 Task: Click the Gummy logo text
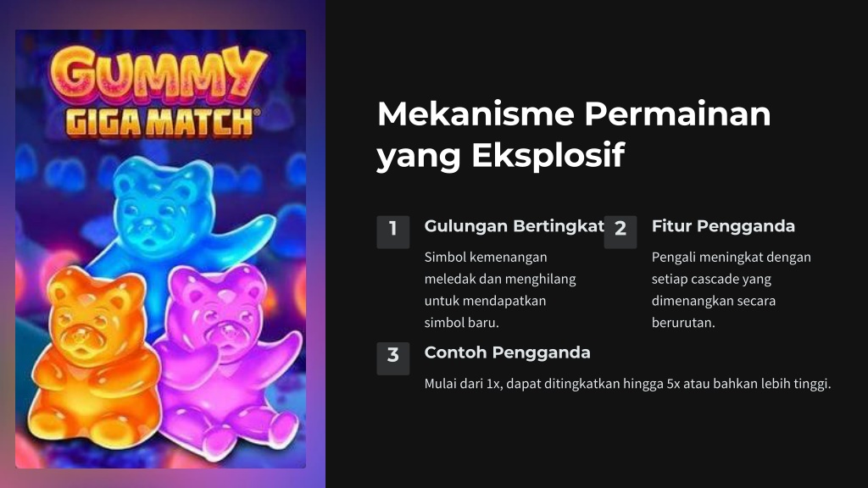click(x=159, y=75)
